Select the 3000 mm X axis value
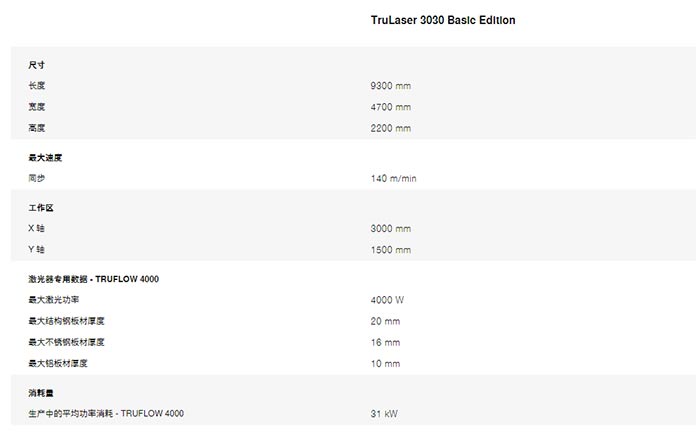700x432 pixels. coord(391,228)
